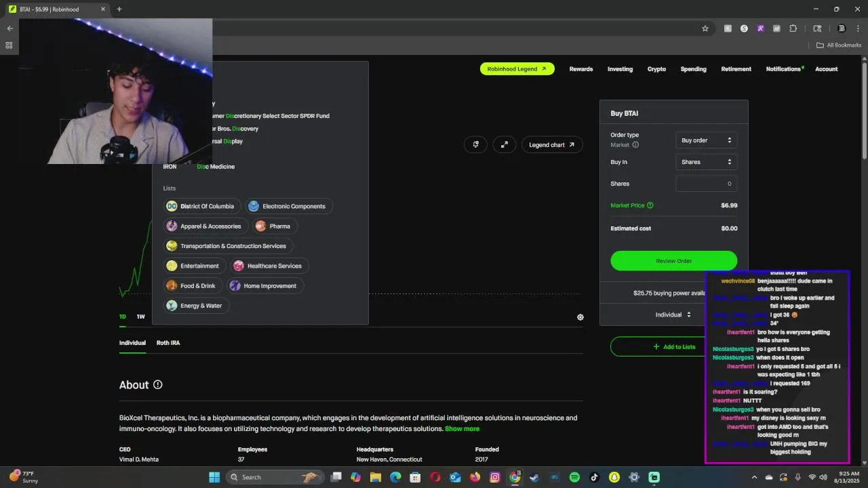
Task: Select Transportation & Construction Services list
Action: coord(227,246)
